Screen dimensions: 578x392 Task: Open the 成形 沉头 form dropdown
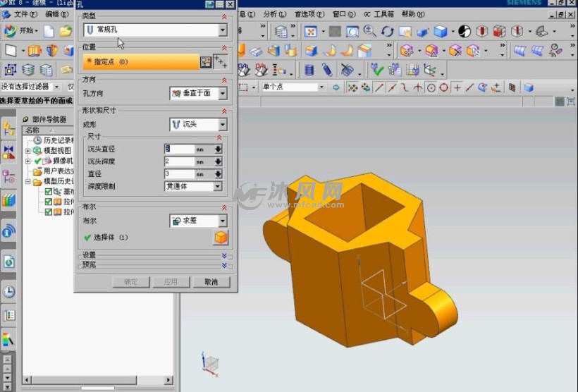[223, 125]
